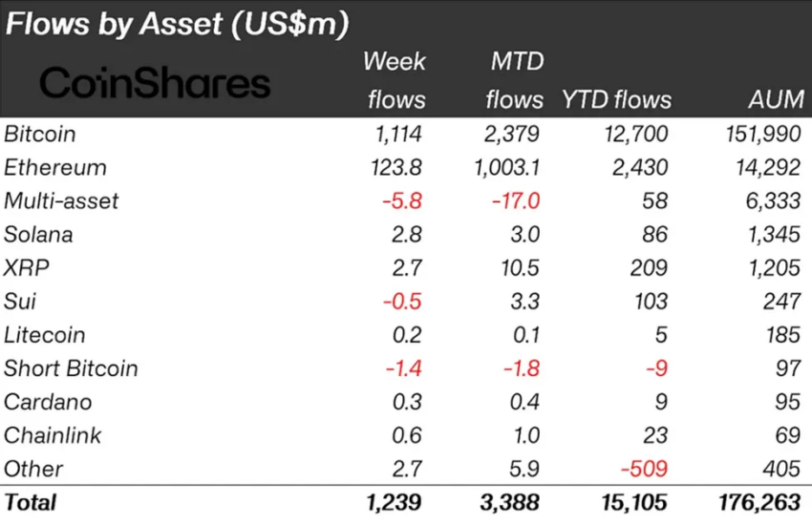The height and width of the screenshot is (525, 812).
Task: Select the total YTD flows 15,105
Action: tap(634, 502)
